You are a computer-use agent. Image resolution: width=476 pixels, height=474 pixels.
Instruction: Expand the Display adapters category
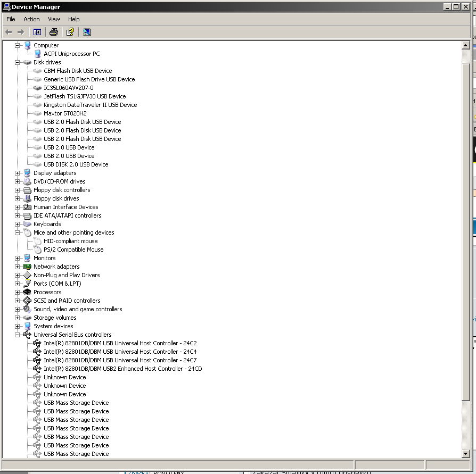pos(17,173)
